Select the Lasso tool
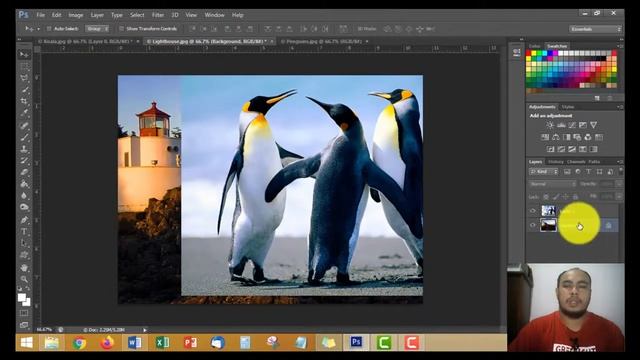 pos(24,78)
